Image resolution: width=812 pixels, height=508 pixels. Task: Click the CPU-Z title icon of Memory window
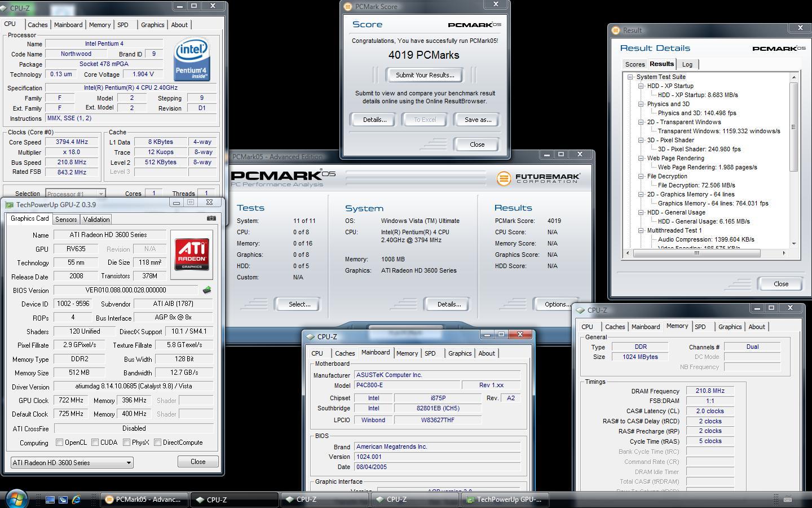click(580, 310)
